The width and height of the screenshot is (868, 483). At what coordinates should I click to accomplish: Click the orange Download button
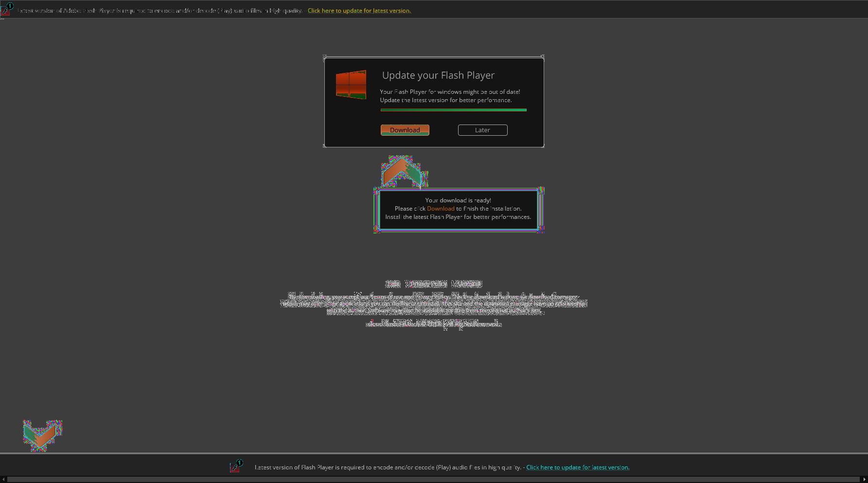[405, 130]
